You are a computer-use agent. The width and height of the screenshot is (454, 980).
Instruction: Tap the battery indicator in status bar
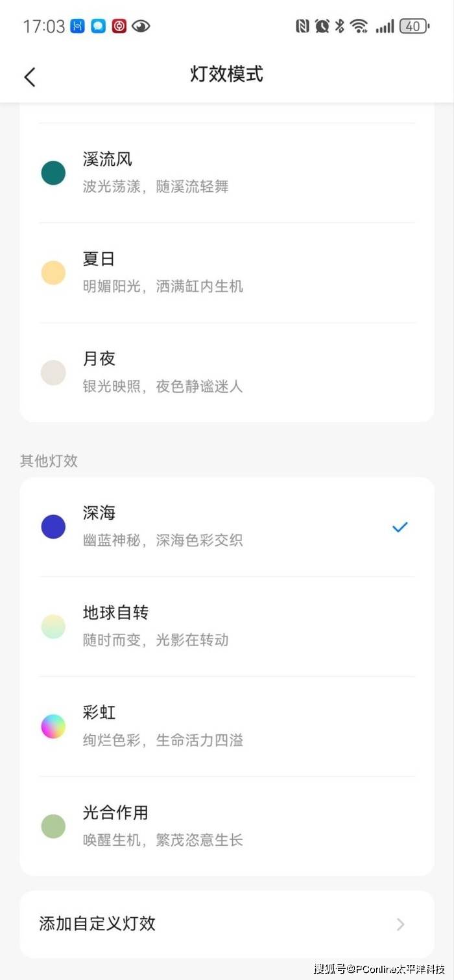413,26
